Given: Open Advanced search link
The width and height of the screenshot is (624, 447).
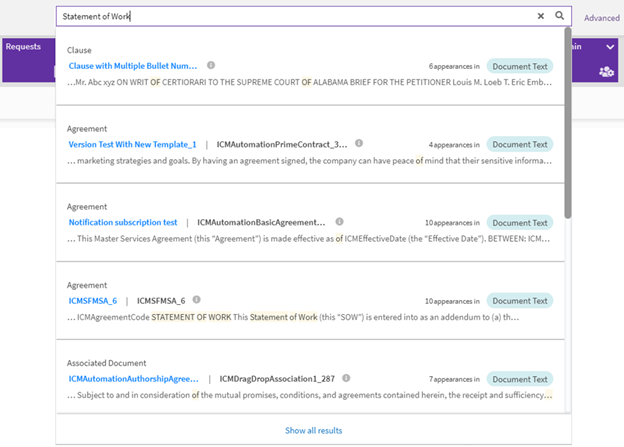Looking at the screenshot, I should (x=602, y=18).
